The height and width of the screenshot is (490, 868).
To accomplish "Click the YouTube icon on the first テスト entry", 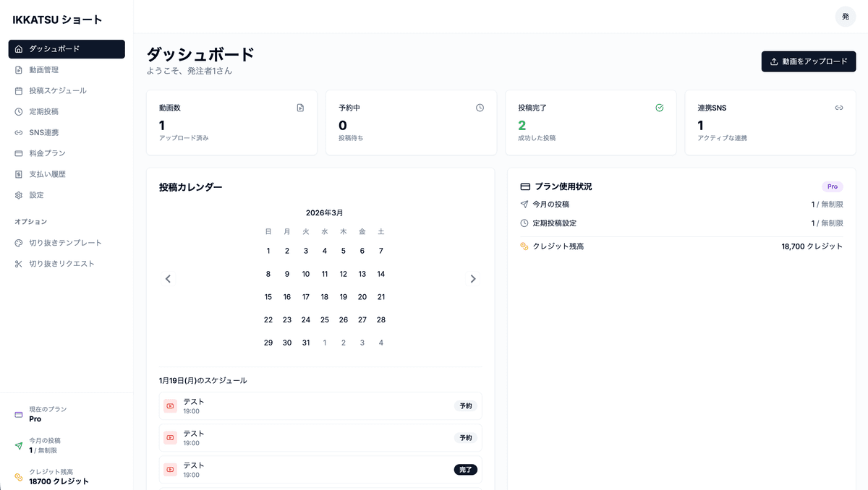I will [x=169, y=405].
